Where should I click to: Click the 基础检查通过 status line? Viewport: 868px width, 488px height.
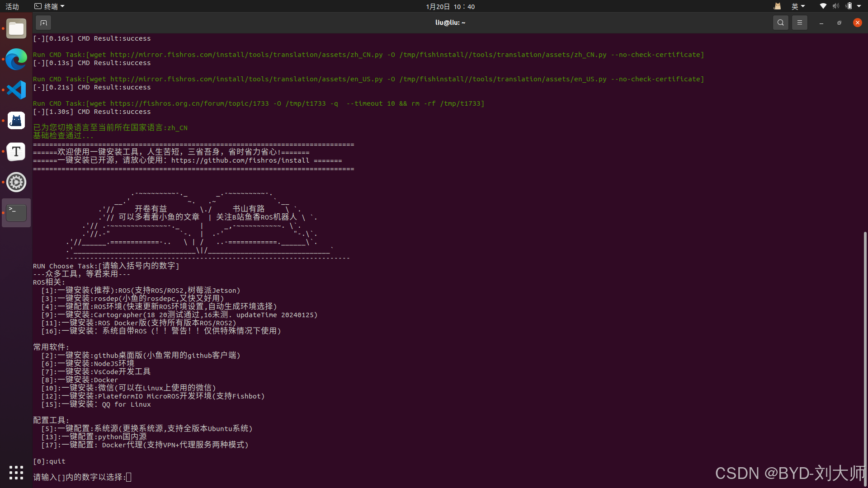click(63, 136)
